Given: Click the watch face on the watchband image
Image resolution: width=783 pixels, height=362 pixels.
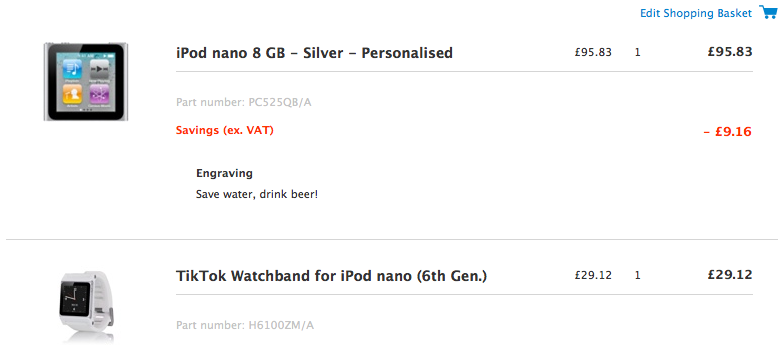Looking at the screenshot, I should click(x=75, y=298).
